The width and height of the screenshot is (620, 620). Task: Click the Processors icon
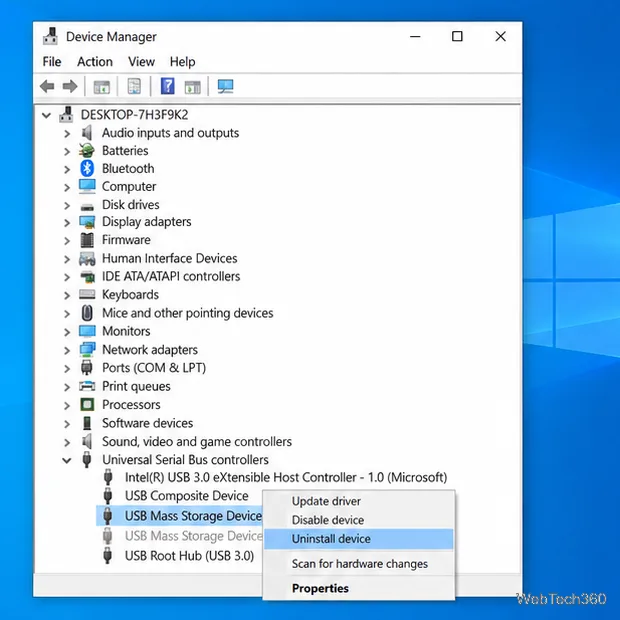(87, 405)
